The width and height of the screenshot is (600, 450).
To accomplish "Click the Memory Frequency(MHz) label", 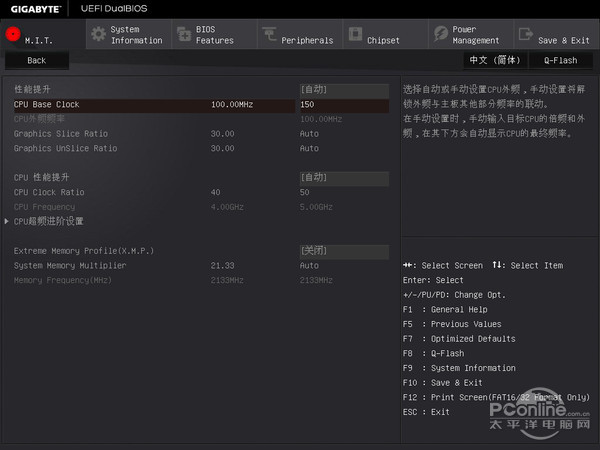I will 63,280.
